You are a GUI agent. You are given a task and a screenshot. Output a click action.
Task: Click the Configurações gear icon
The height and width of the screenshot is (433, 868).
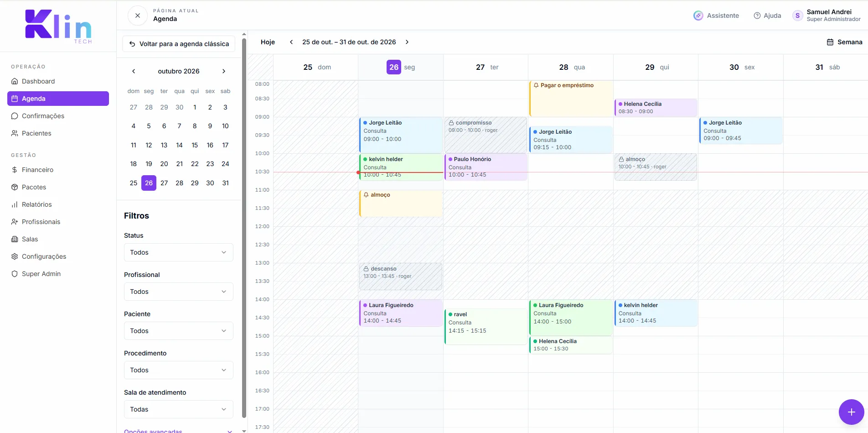point(15,256)
